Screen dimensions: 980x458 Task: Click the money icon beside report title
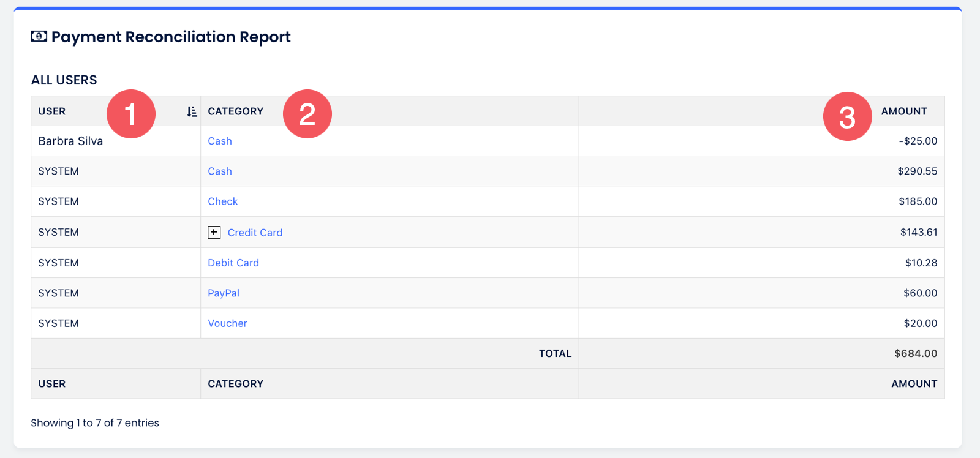(x=39, y=37)
